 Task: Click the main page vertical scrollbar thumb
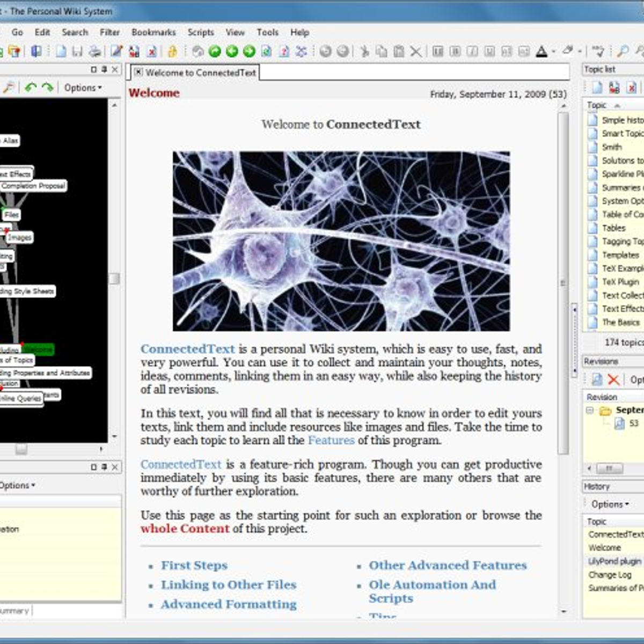click(x=563, y=283)
